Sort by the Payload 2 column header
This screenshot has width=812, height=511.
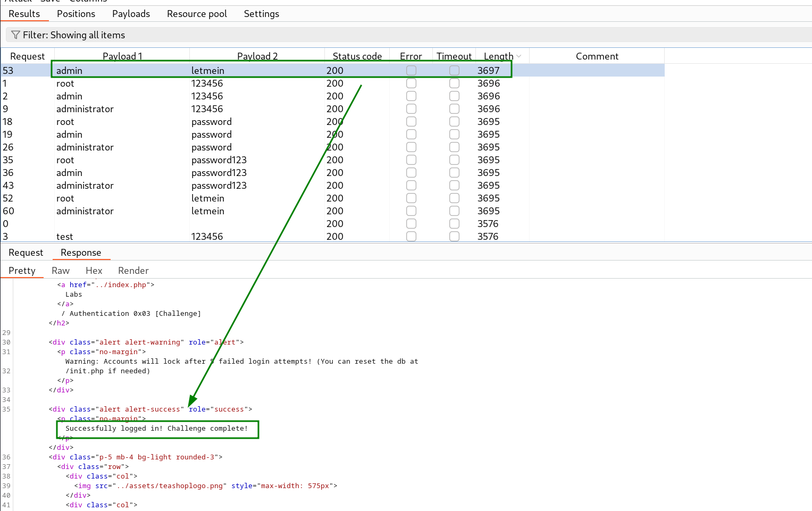[257, 56]
